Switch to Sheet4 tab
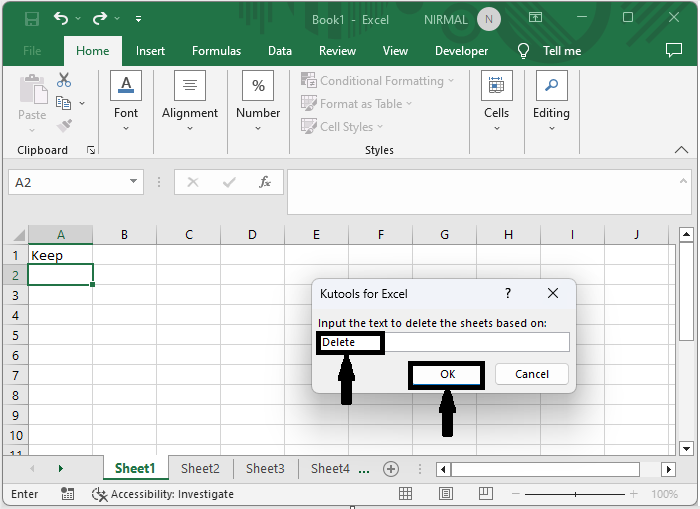This screenshot has height=509, width=700. 330,468
